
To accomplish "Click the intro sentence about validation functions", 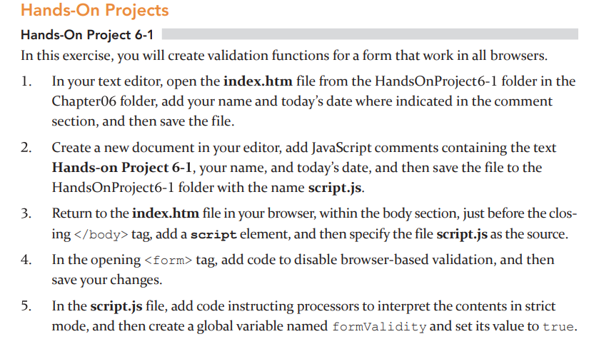I will (x=284, y=56).
